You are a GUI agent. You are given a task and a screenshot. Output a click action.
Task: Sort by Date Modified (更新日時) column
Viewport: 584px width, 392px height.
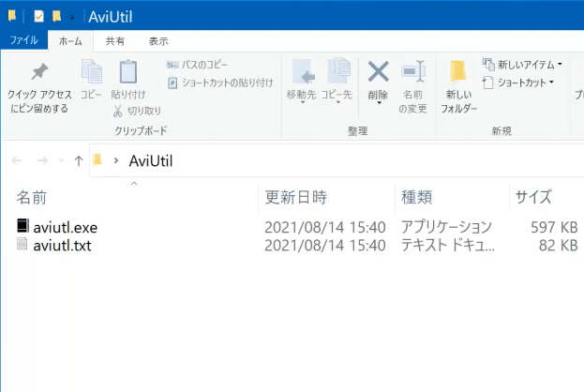(x=295, y=197)
